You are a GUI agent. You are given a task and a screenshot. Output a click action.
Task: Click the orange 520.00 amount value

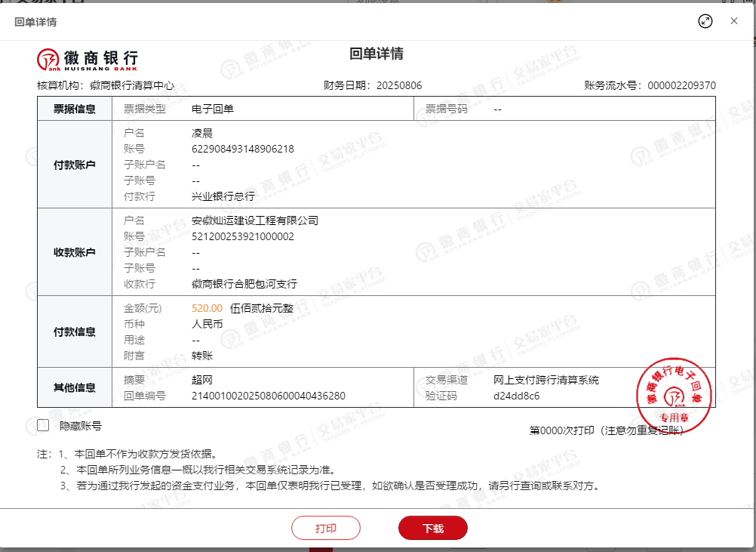207,308
